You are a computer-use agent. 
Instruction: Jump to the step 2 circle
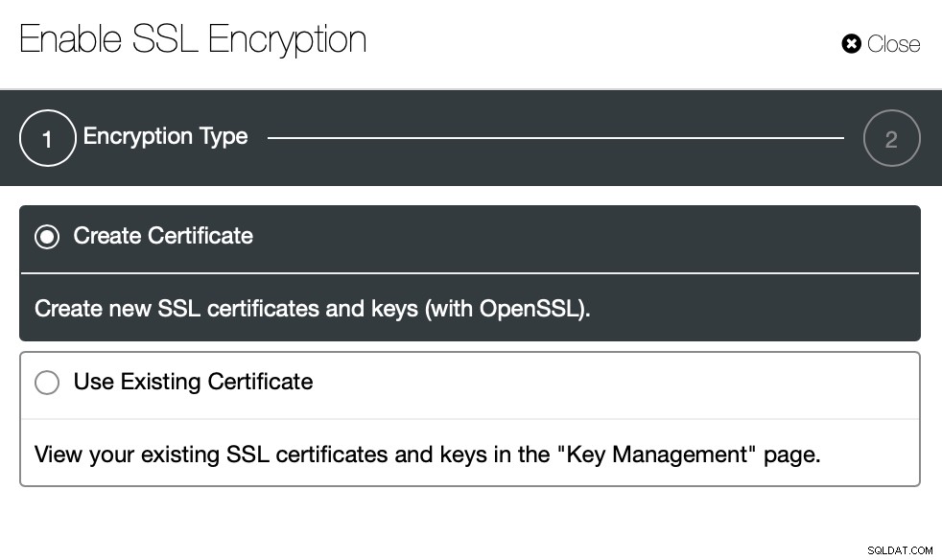tap(891, 138)
